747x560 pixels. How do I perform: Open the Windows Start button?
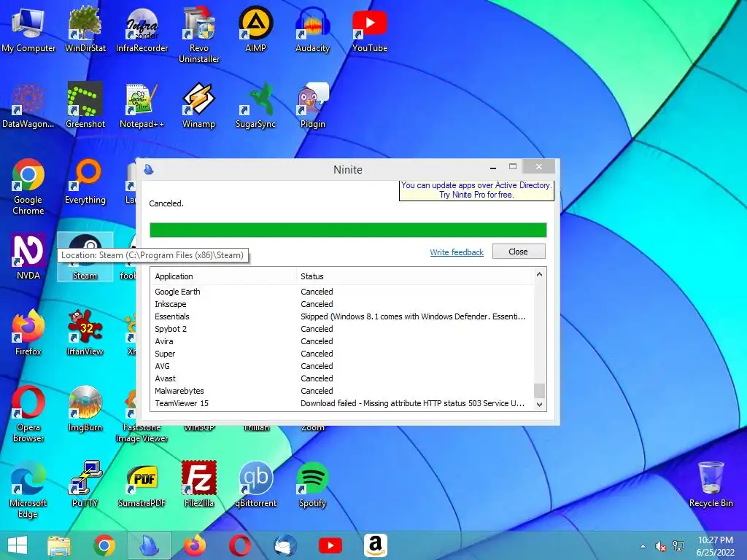tap(18, 545)
